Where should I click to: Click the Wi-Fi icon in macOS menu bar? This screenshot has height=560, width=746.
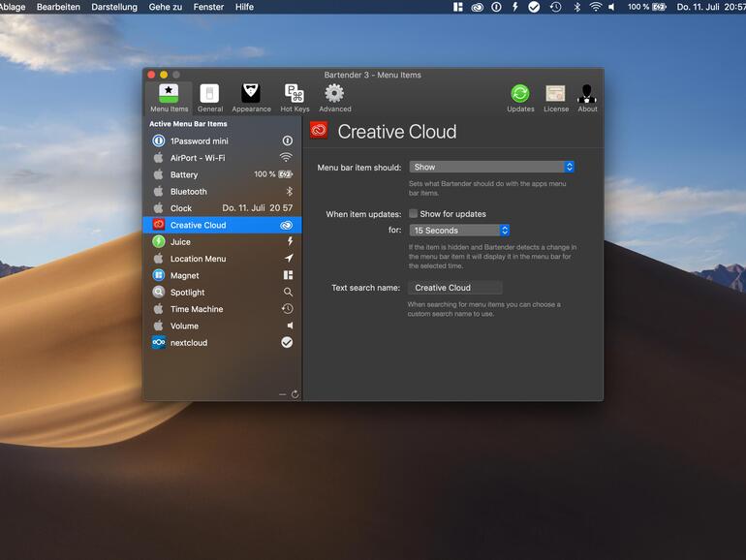click(x=596, y=7)
